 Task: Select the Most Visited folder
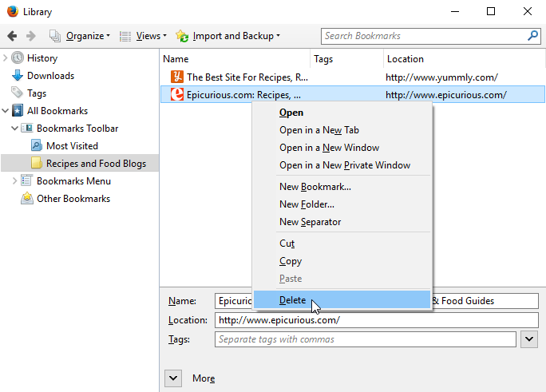pyautogui.click(x=71, y=146)
